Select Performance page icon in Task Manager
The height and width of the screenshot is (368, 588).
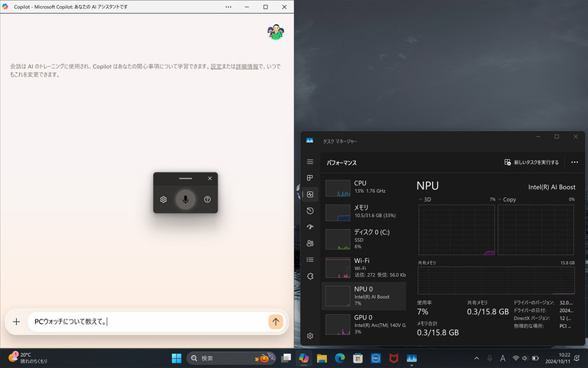(x=309, y=194)
